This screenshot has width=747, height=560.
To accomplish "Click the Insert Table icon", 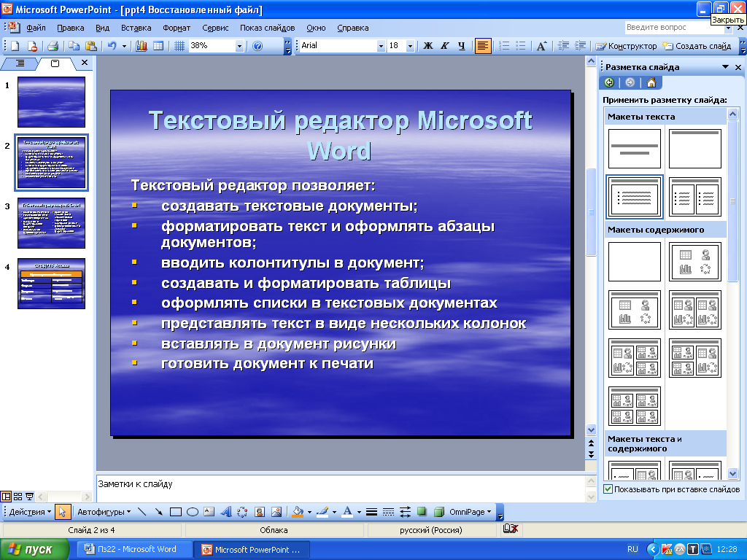I will coord(158,46).
